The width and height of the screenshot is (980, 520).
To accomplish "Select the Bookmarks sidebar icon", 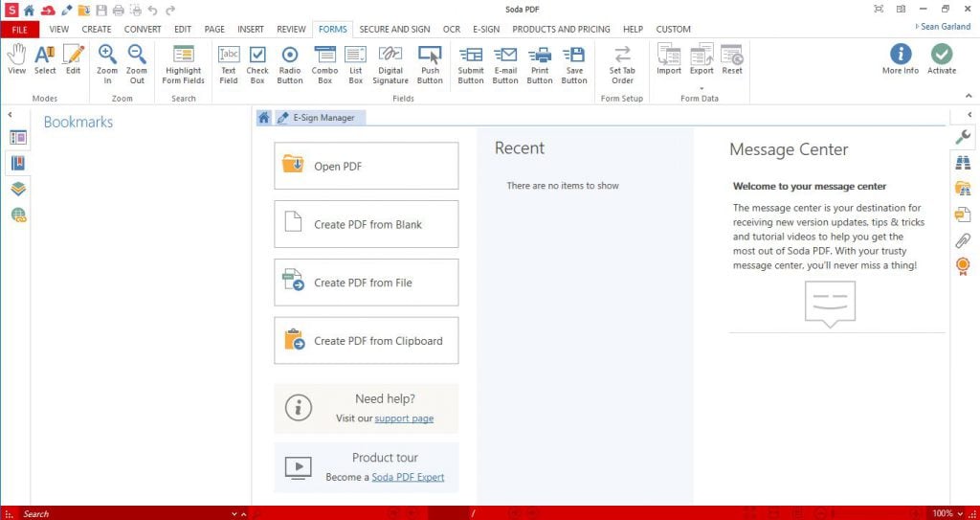I will point(18,164).
